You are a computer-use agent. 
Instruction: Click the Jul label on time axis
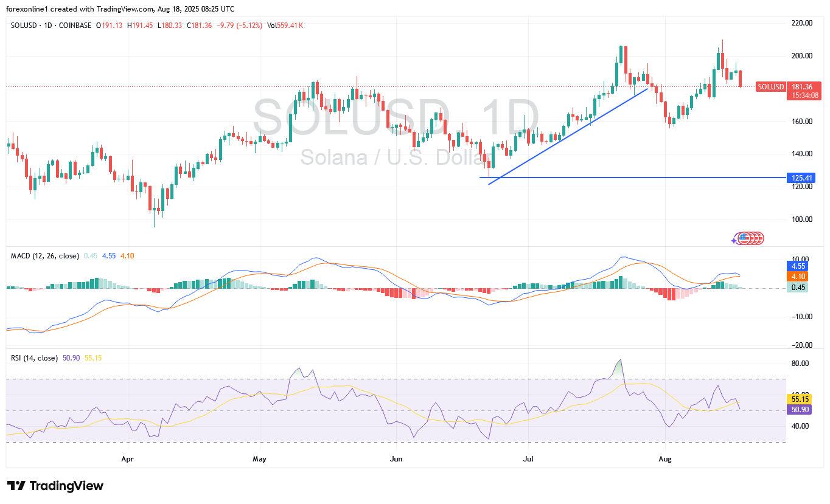click(528, 459)
